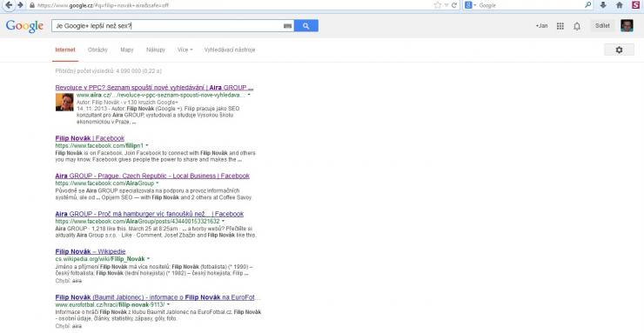Click the red S extension icon
This screenshot has height=333, width=644.
tap(635, 5)
